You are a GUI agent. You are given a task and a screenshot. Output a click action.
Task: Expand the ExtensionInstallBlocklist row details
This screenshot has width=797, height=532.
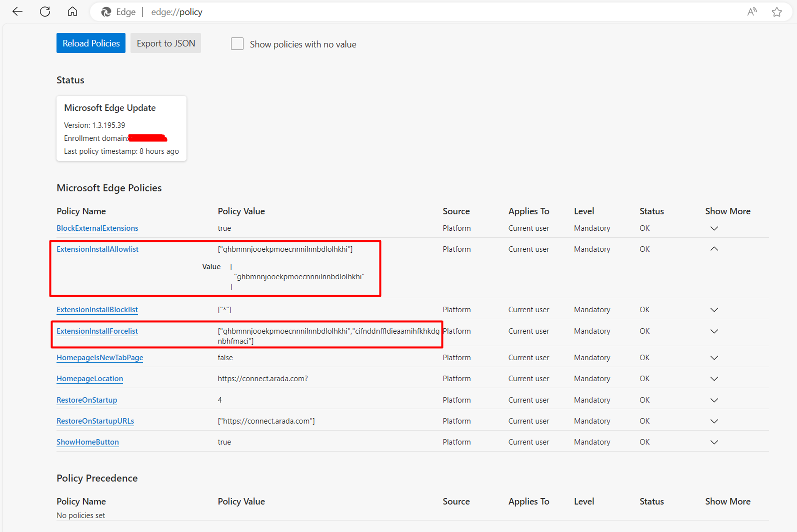tap(714, 310)
